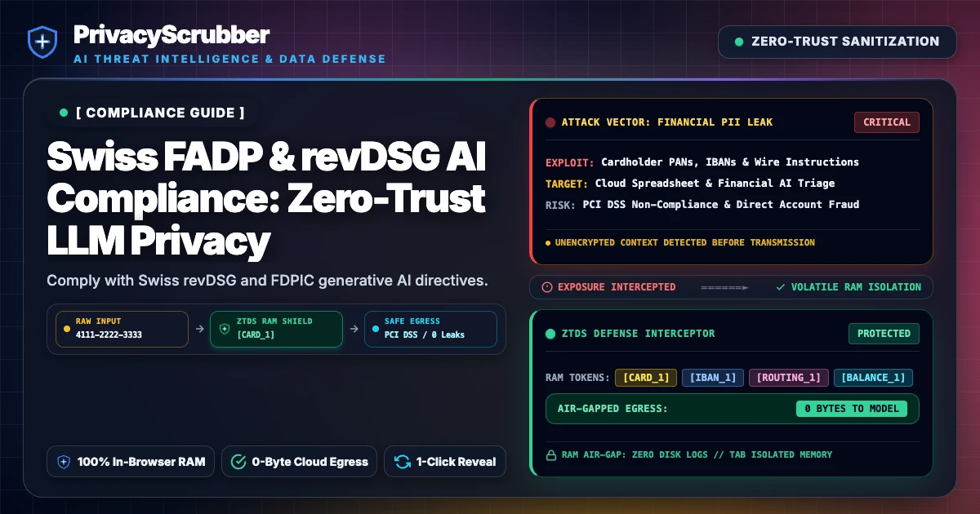Click the TARGET: Cloud Spreadsheet line
Image resolution: width=980 pixels, height=514 pixels.
[x=690, y=183]
